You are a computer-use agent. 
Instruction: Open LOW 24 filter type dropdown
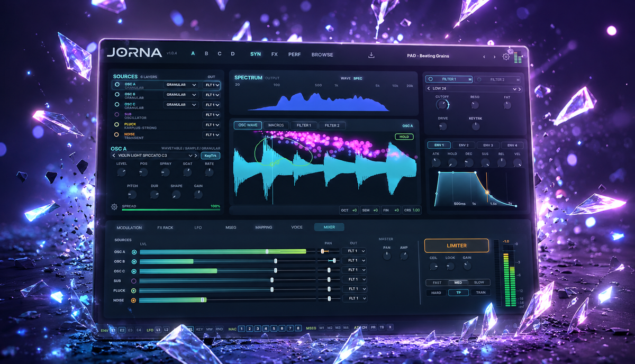pyautogui.click(x=474, y=88)
